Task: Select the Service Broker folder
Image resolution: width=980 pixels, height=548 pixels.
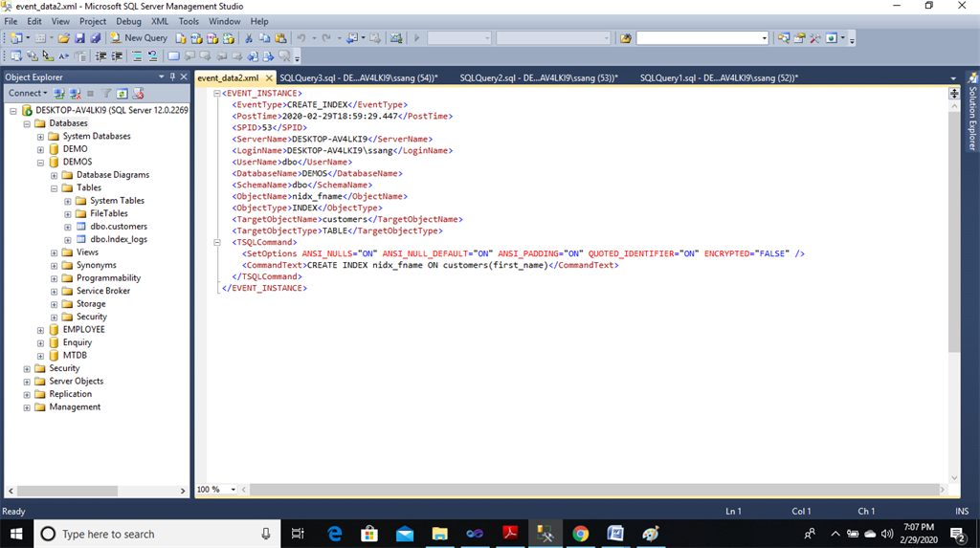Action: [103, 291]
